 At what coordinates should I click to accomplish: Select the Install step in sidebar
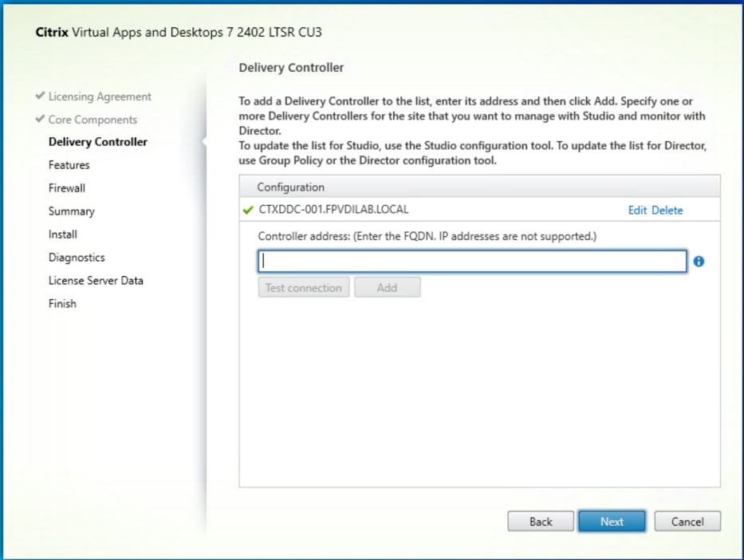coord(63,235)
